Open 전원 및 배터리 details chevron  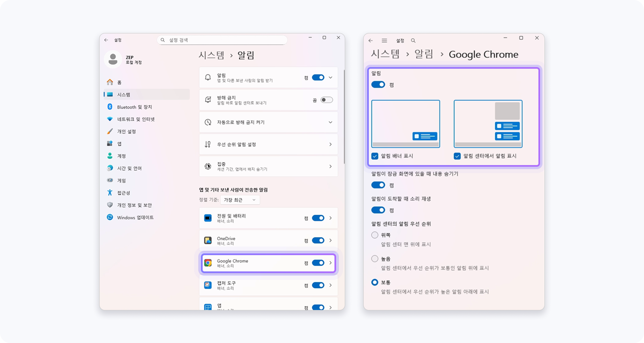(x=331, y=218)
